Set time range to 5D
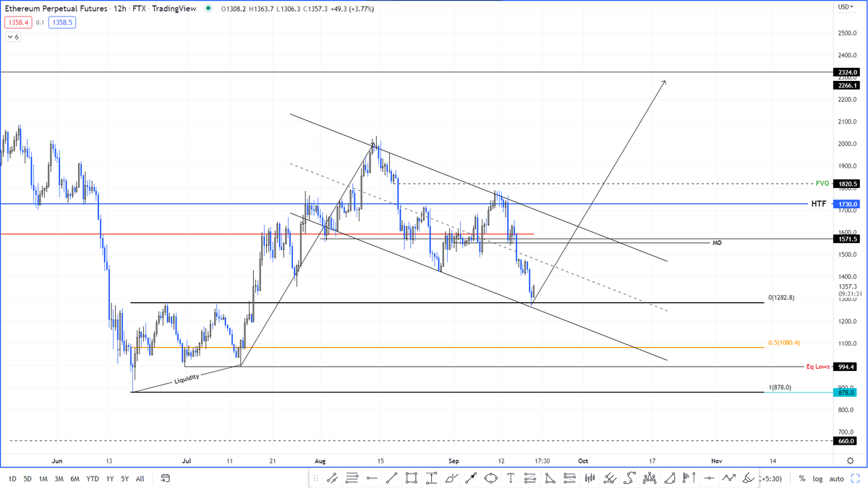Screen dimensions: 868x488 click(27, 479)
